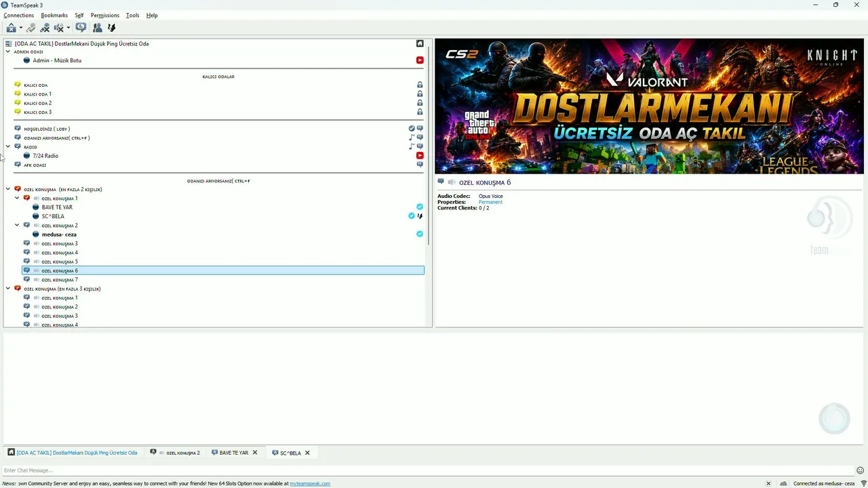Click the Overwolf badge beside SC^BELA
The image size is (868, 488).
[420, 216]
